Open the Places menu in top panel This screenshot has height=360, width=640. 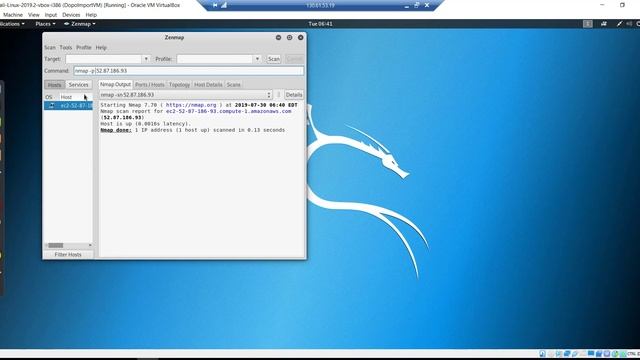pos(45,24)
